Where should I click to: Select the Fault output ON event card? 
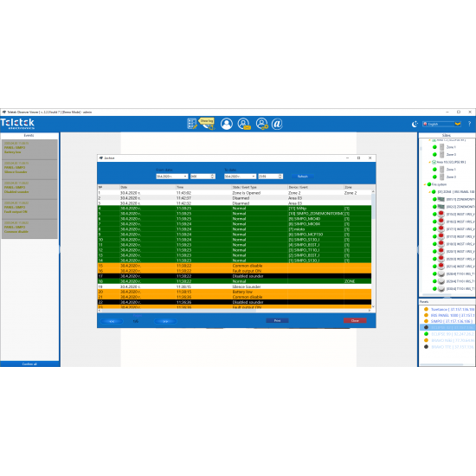29,209
